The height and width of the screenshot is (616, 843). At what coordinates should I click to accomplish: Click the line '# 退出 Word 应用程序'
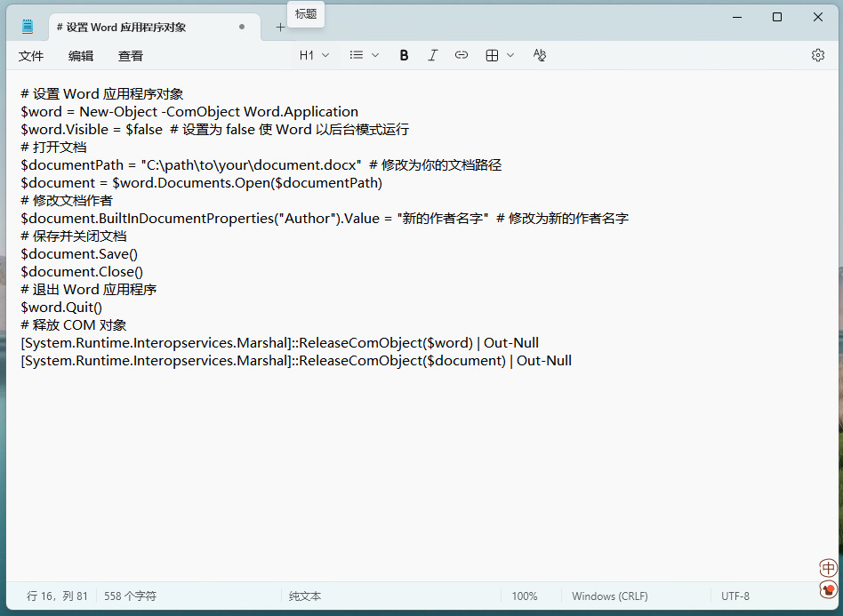point(89,289)
